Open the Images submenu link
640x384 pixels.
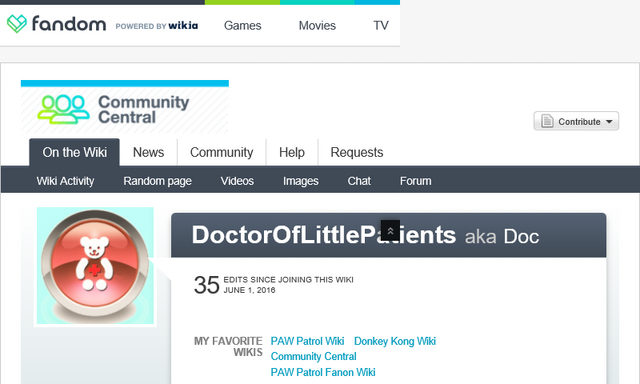(x=301, y=181)
